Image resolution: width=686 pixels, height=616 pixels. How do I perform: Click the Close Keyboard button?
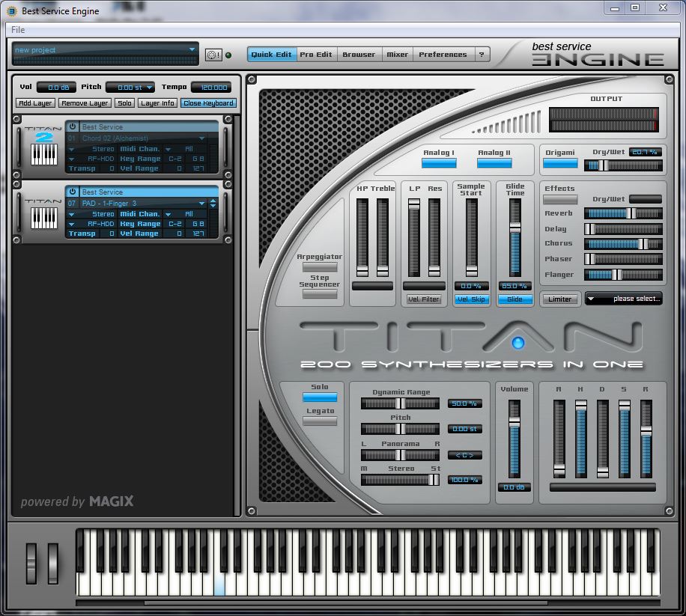208,103
